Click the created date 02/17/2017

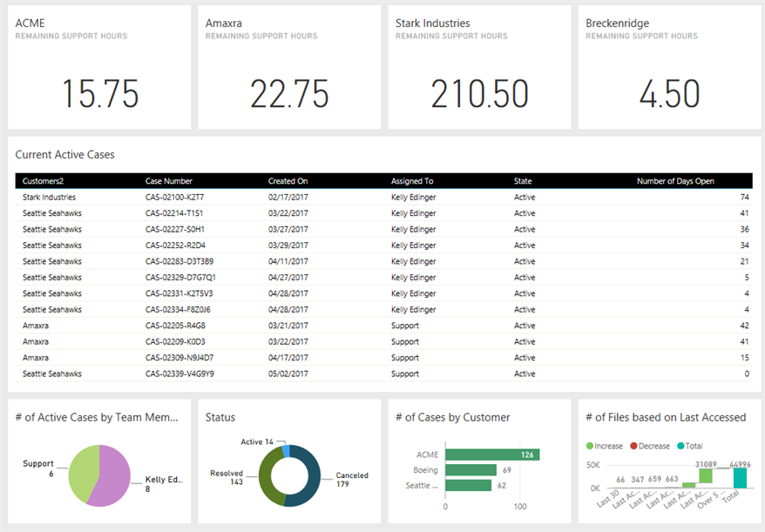click(288, 197)
